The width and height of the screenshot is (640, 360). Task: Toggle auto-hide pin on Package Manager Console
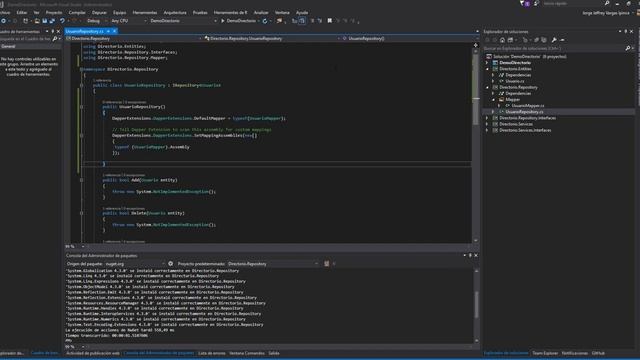click(470, 256)
